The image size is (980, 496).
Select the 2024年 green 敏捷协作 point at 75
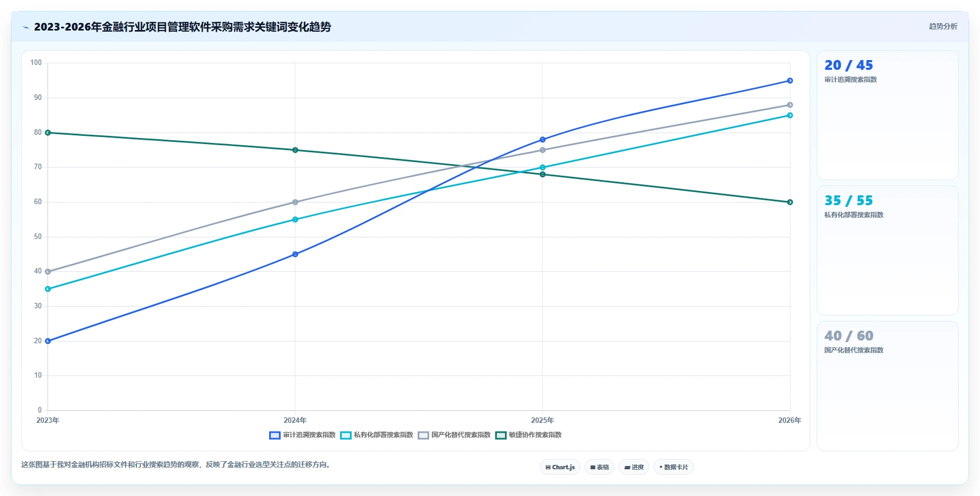coord(295,150)
